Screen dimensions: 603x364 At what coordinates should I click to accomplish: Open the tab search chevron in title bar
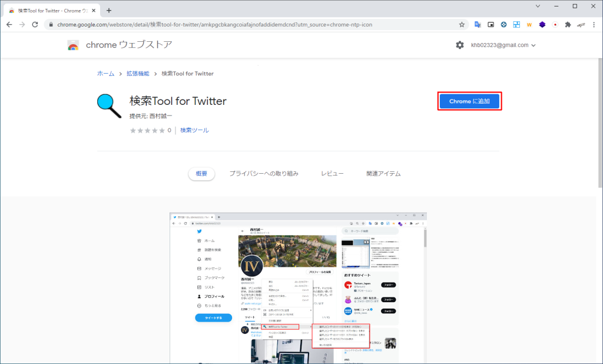pos(538,6)
